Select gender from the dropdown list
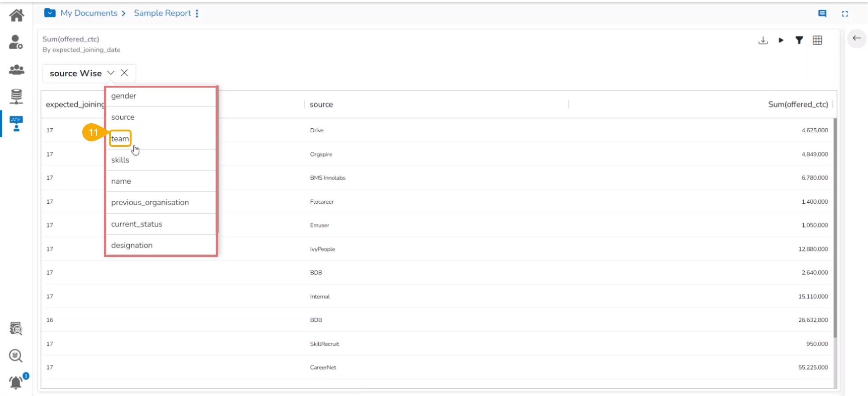Viewport: 868px width, 396px height. tap(160, 96)
